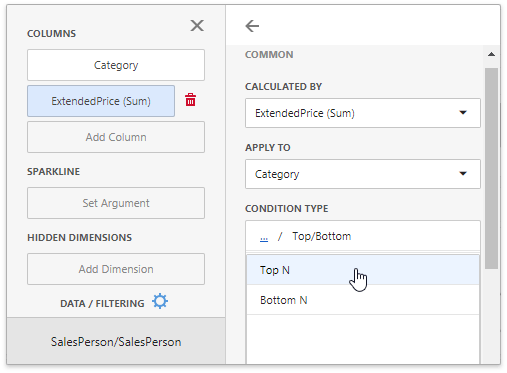Click Add Dimension under Hidden Dimensions

click(x=116, y=269)
